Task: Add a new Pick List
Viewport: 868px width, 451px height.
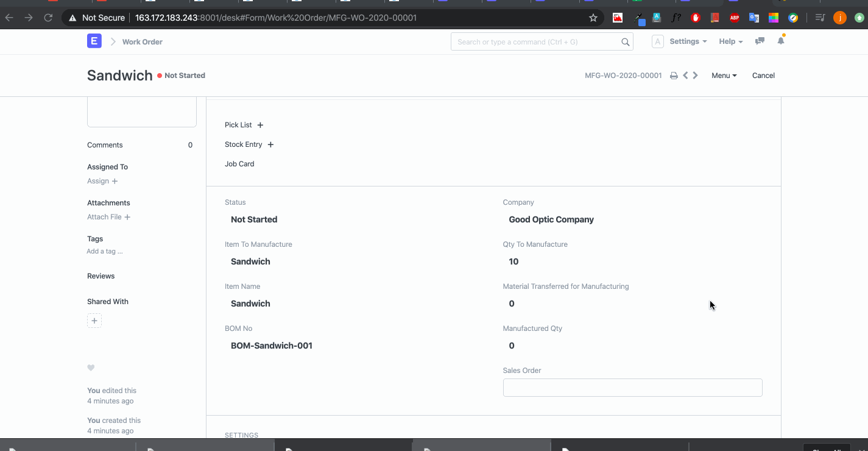Action: 260,125
